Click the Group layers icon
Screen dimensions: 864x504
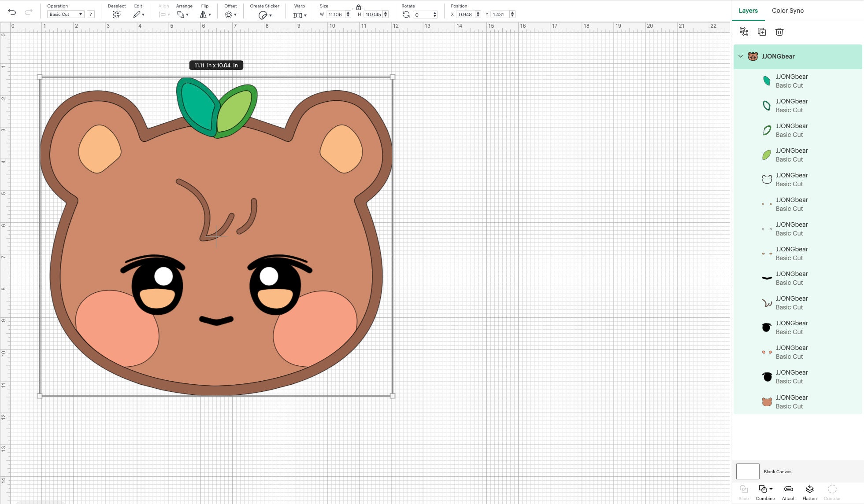pos(744,32)
